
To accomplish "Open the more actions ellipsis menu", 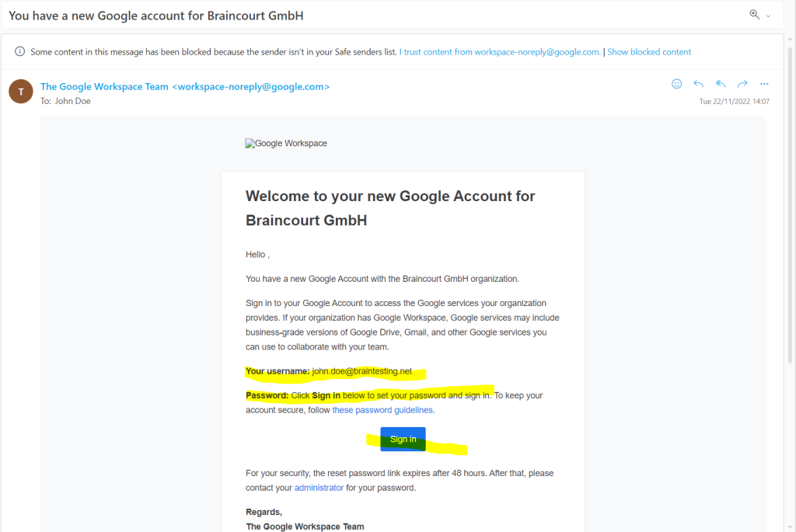I will pos(764,84).
